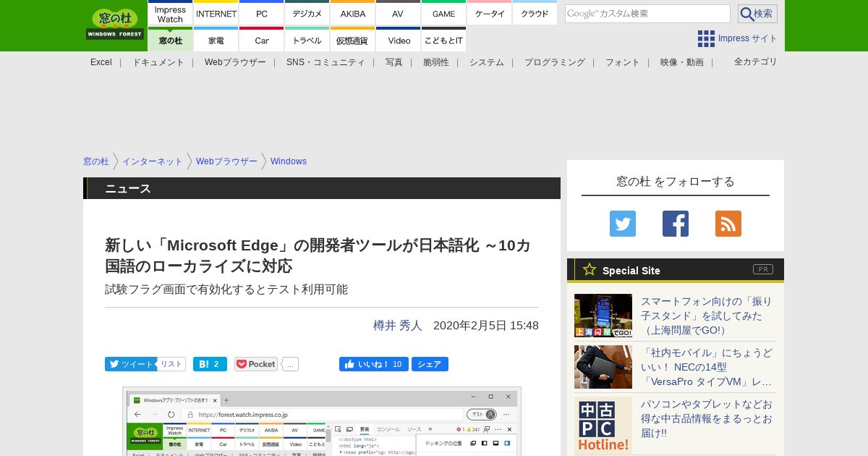Open the こどもとIT tab

point(444,40)
